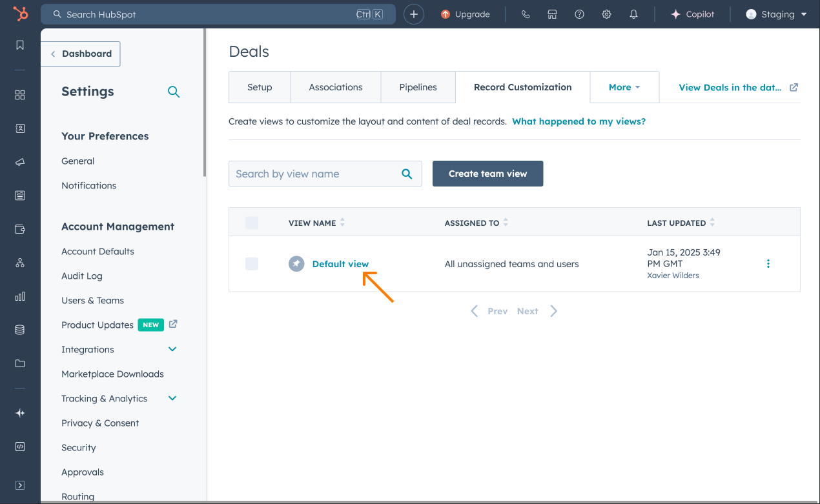Click the HubSpot sprocket logo

click(20, 14)
